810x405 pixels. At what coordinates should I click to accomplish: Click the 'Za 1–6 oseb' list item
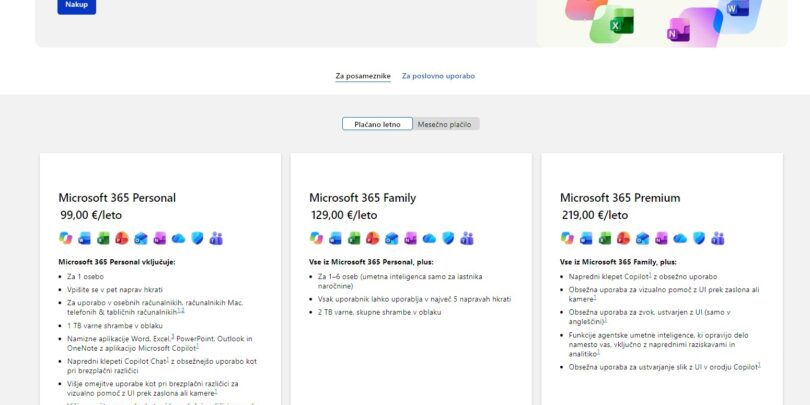pyautogui.click(x=400, y=281)
